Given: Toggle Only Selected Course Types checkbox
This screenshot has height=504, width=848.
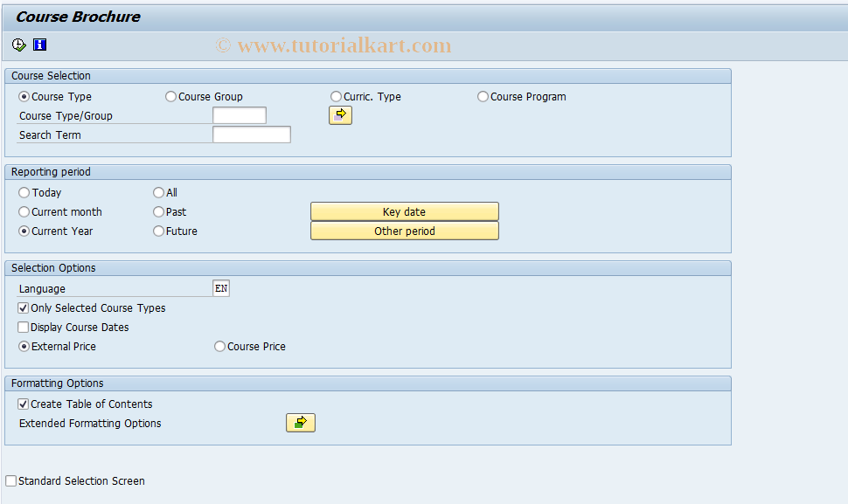Looking at the screenshot, I should click(24, 308).
